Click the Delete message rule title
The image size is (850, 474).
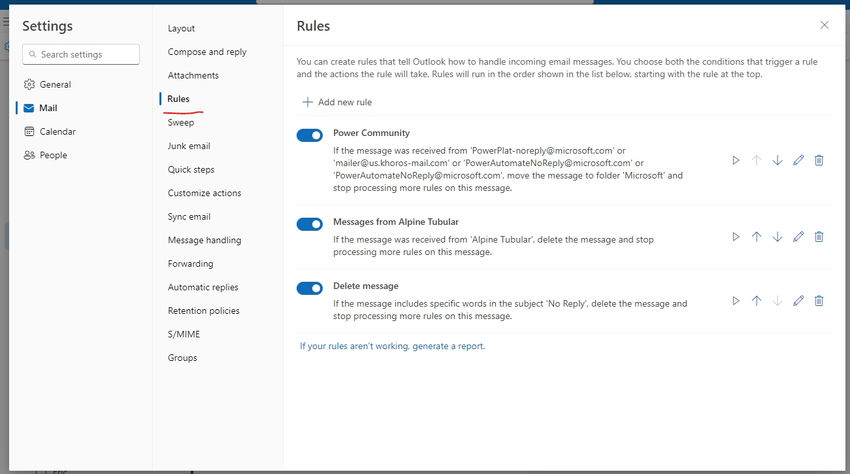pos(365,286)
